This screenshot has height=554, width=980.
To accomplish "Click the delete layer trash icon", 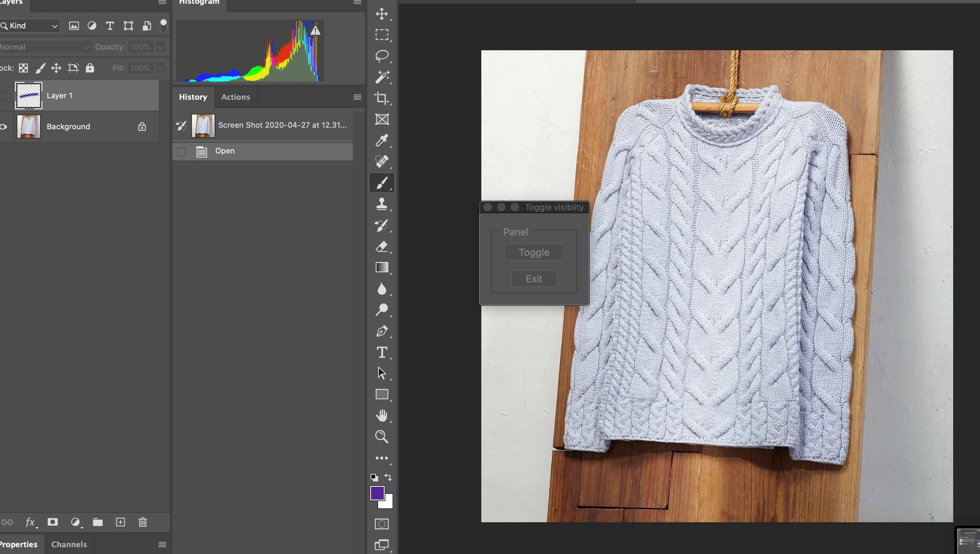I will point(143,522).
